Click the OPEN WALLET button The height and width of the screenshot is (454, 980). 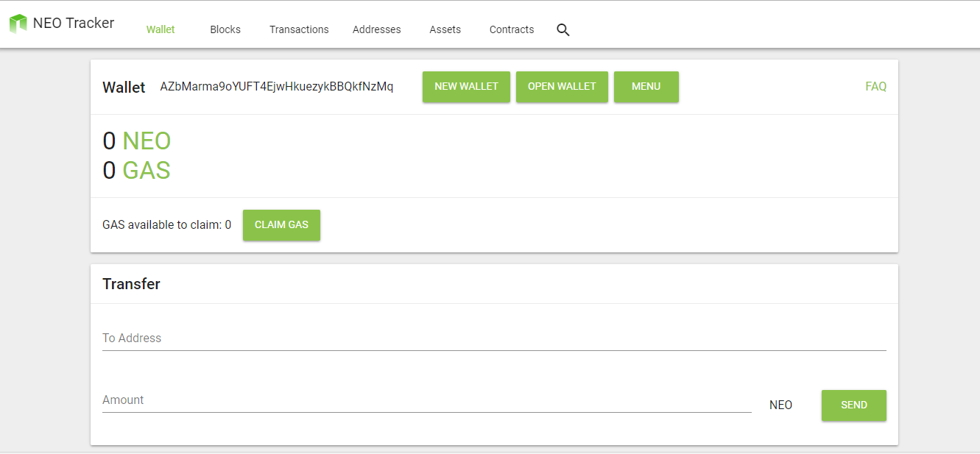click(562, 87)
